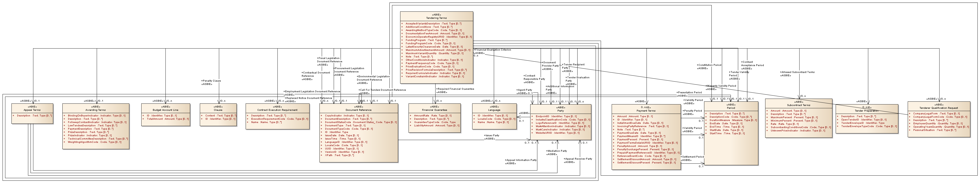Select the Tenderer Qualification Request class header
Screen dimensions: 980x183
pyautogui.click(x=939, y=108)
